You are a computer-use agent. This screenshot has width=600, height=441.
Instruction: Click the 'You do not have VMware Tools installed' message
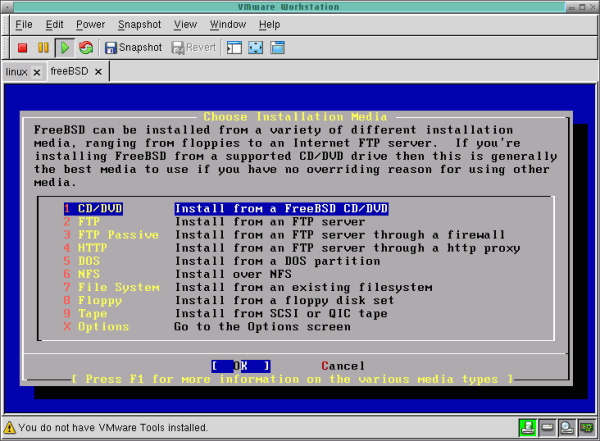click(x=113, y=428)
